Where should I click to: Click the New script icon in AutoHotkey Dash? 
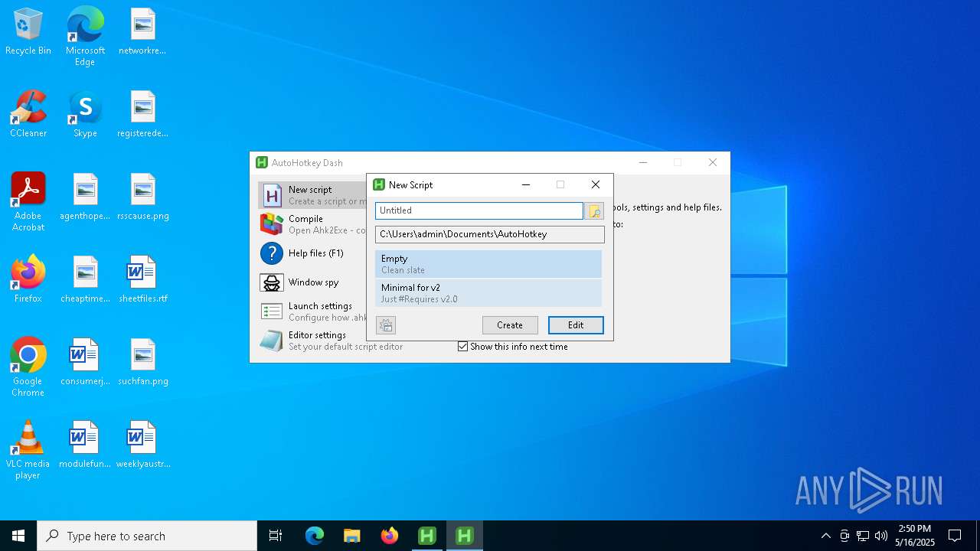click(x=272, y=195)
